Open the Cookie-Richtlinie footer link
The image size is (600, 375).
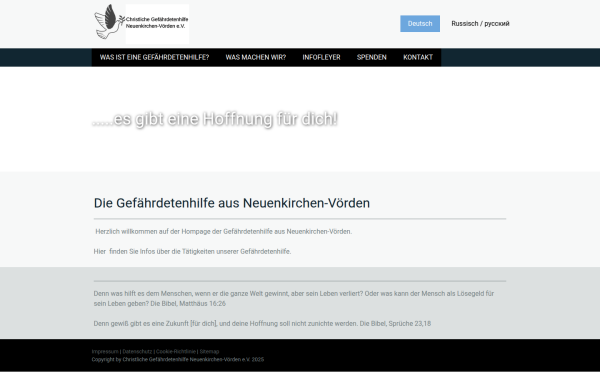click(x=176, y=351)
